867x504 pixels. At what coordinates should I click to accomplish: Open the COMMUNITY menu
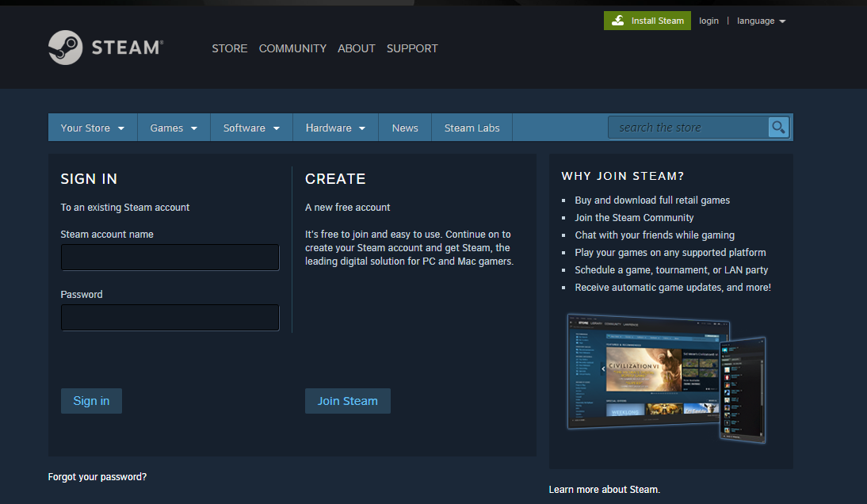(x=292, y=48)
